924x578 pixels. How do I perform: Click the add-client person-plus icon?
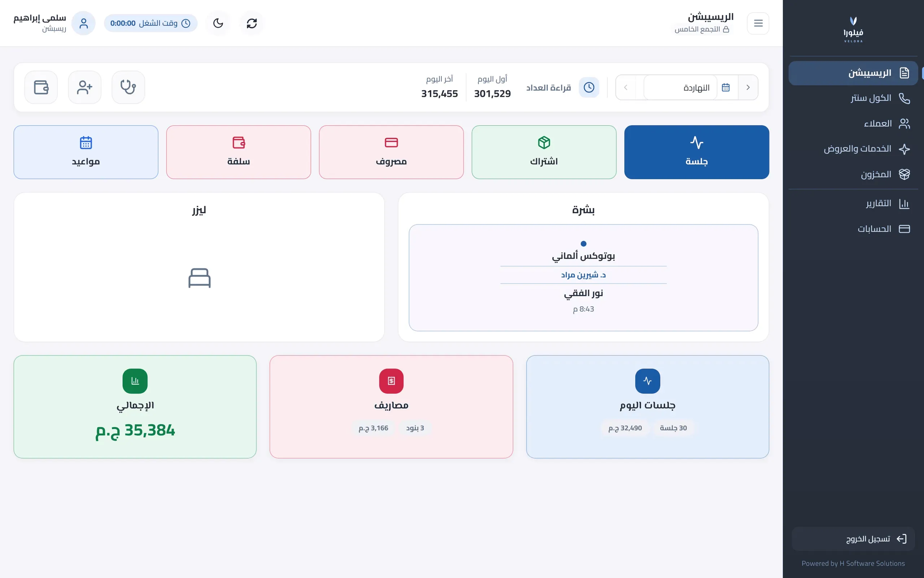point(85,87)
